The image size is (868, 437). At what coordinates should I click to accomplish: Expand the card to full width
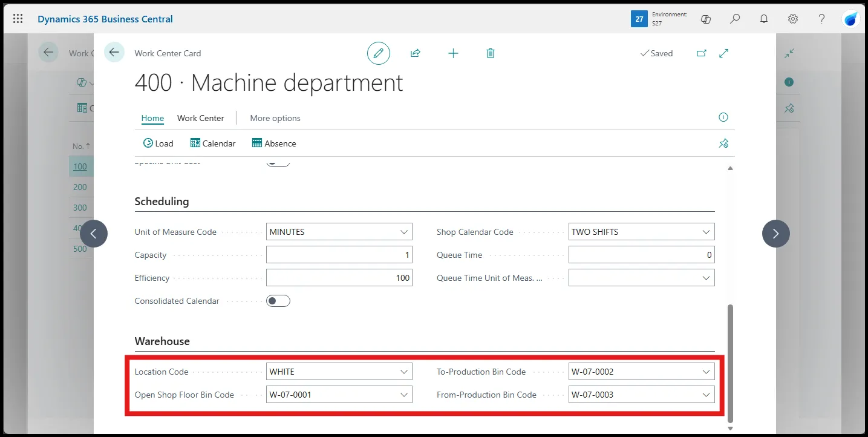723,53
